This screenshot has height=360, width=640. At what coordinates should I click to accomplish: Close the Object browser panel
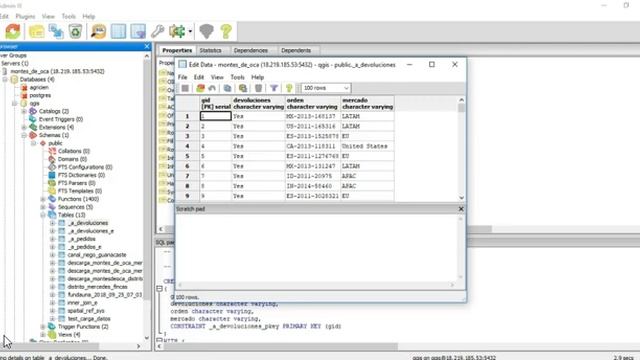click(147, 47)
